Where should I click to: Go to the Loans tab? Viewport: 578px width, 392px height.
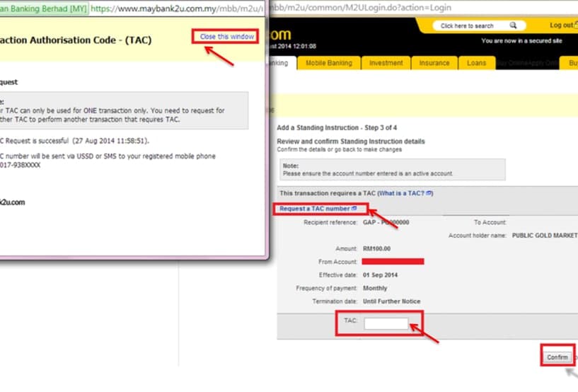[x=476, y=63]
